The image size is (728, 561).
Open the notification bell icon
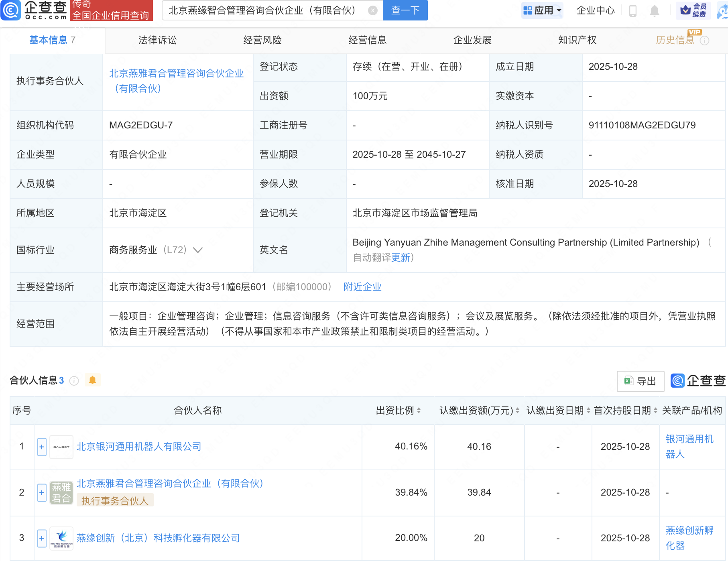(x=655, y=11)
